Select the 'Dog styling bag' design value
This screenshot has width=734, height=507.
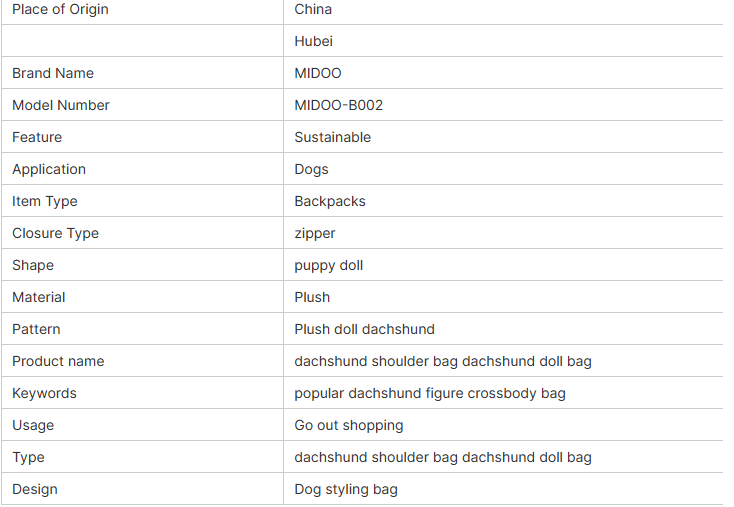coord(346,490)
